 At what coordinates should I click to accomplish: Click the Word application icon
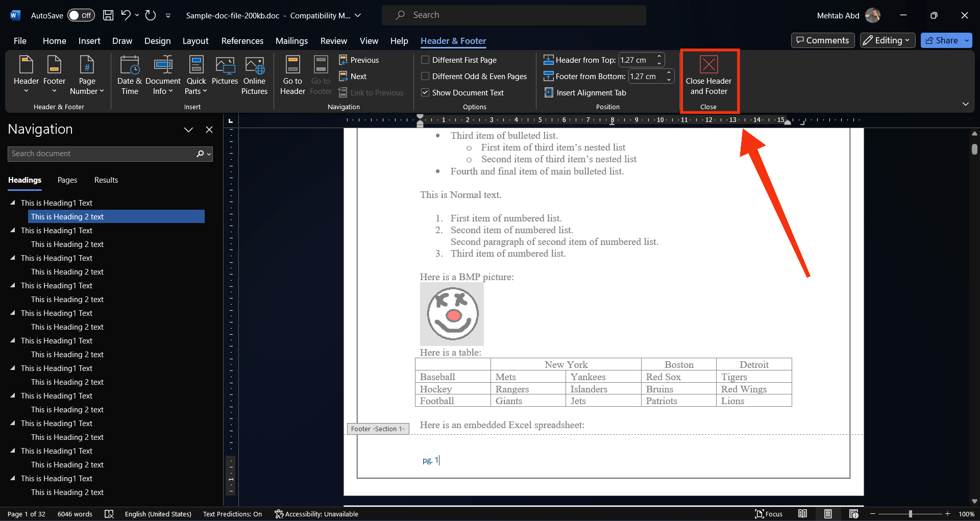[15, 15]
